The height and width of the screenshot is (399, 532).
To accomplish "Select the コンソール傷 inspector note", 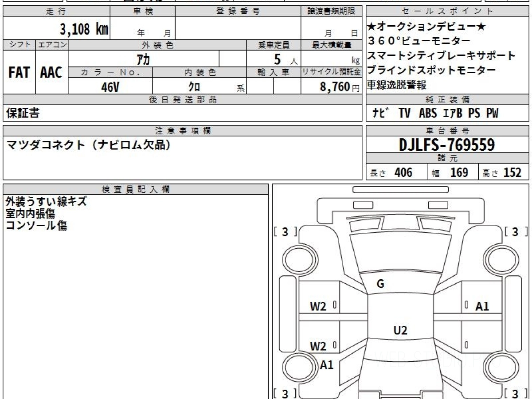I will [36, 226].
